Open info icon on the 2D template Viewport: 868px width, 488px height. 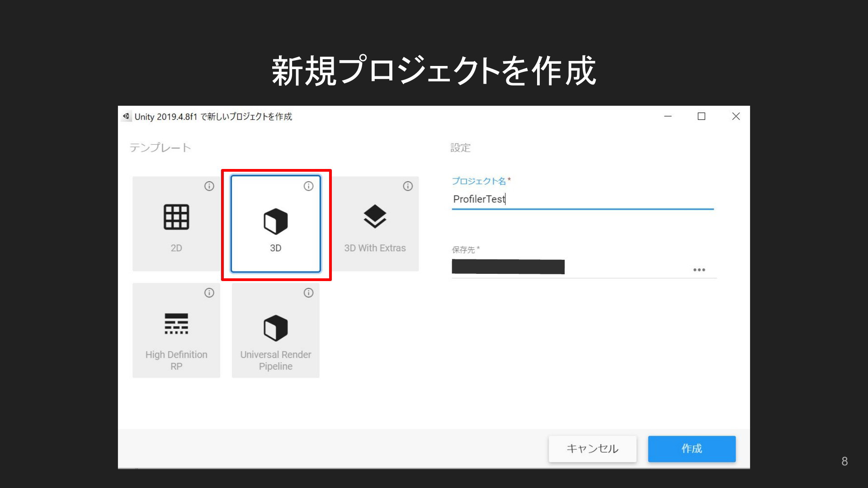(209, 186)
